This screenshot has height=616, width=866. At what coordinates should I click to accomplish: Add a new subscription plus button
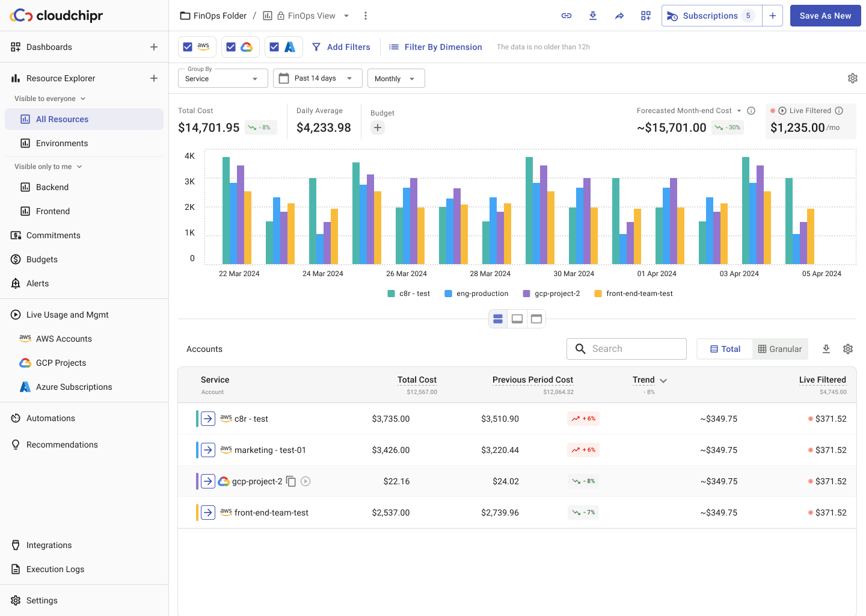[773, 16]
